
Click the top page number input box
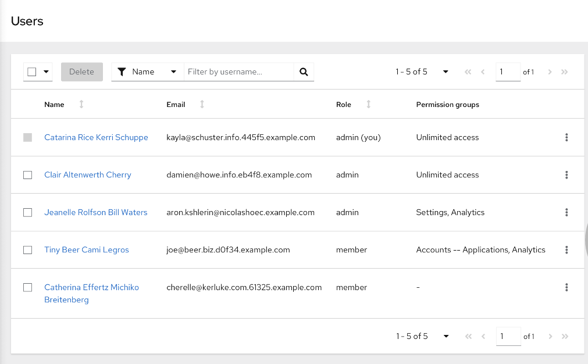[x=507, y=72]
